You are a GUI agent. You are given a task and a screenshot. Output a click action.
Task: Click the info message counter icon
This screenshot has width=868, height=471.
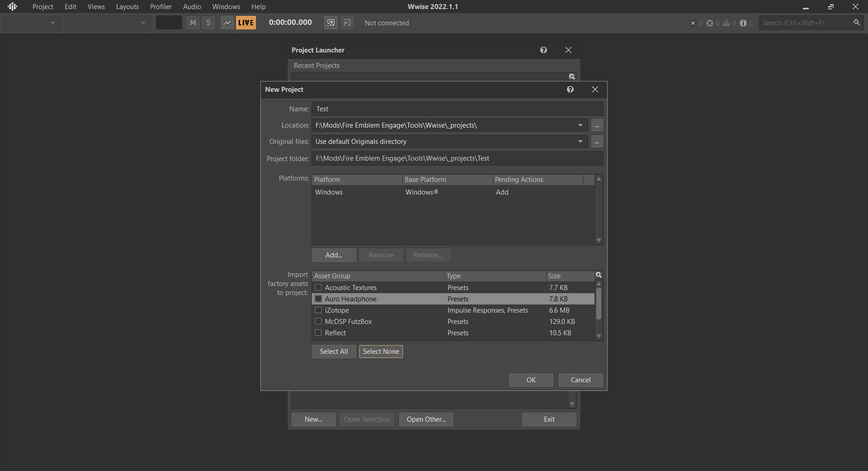(743, 23)
